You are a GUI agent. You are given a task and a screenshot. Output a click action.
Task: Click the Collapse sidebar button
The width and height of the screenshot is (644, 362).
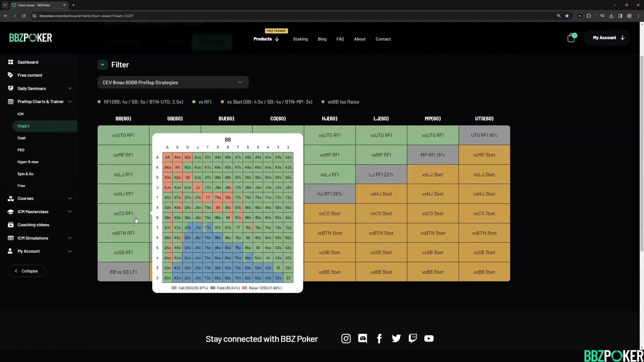26,271
